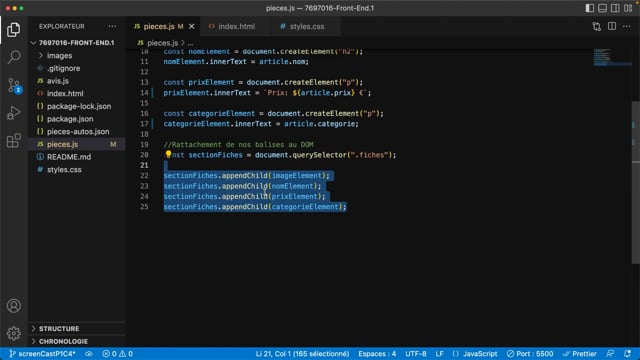
Task: Click line number 21 in gutter
Action: coord(144,165)
